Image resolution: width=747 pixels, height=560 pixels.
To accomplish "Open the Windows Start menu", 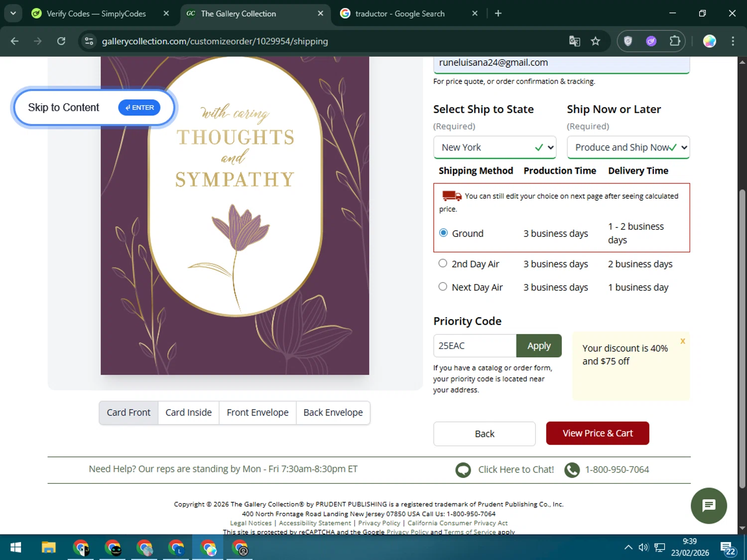I will coord(15,548).
